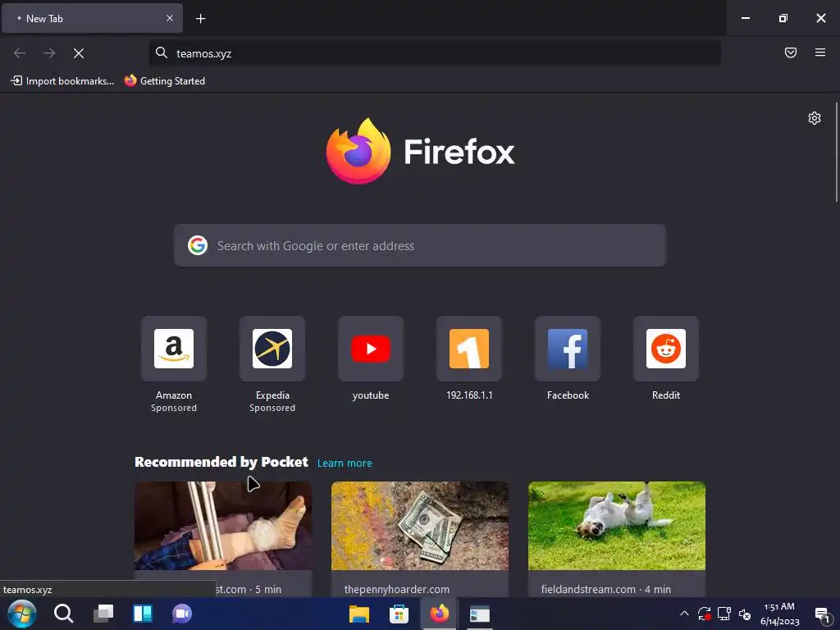Click the Search with Google field
Viewport: 840px width, 630px height.
[419, 245]
